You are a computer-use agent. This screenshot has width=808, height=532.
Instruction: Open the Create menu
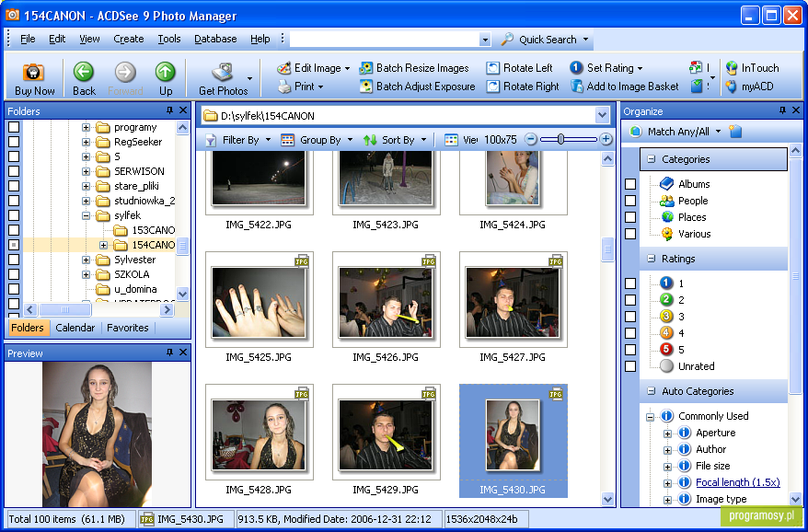tap(128, 39)
